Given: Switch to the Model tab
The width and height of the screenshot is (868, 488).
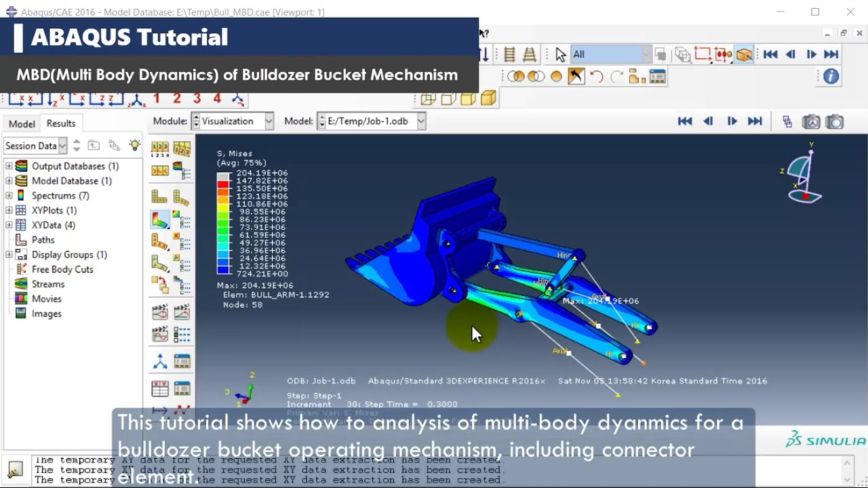Looking at the screenshot, I should pos(21,123).
